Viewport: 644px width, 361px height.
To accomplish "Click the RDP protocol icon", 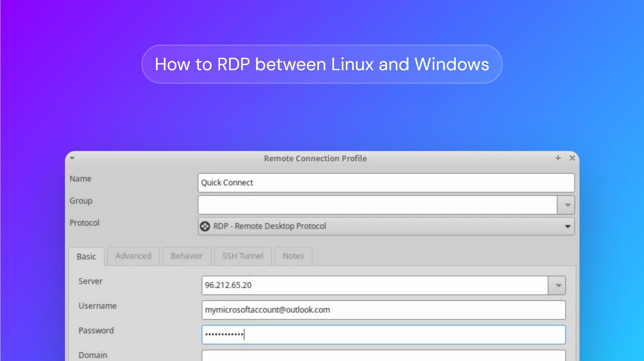I will point(205,226).
